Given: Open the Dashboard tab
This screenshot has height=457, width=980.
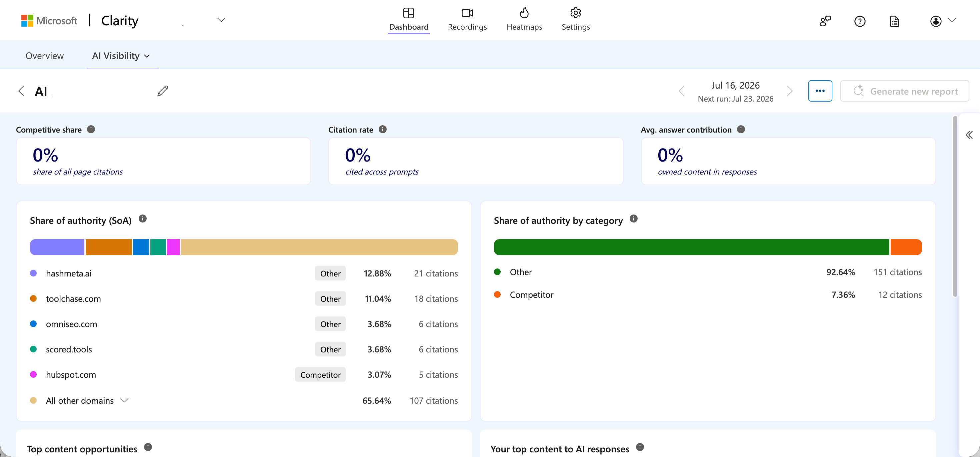Looking at the screenshot, I should 409,19.
